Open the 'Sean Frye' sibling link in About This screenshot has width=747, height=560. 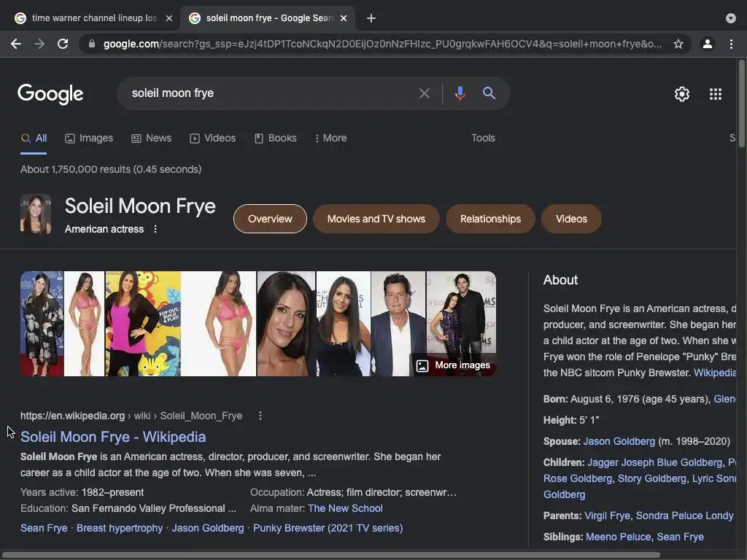pyautogui.click(x=681, y=537)
